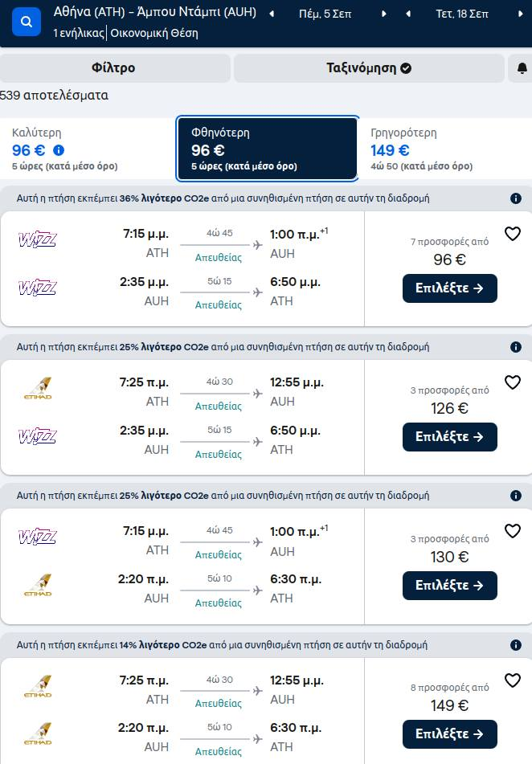
Task: Open info icon for 14% less CO2e notice
Action: coord(516,645)
